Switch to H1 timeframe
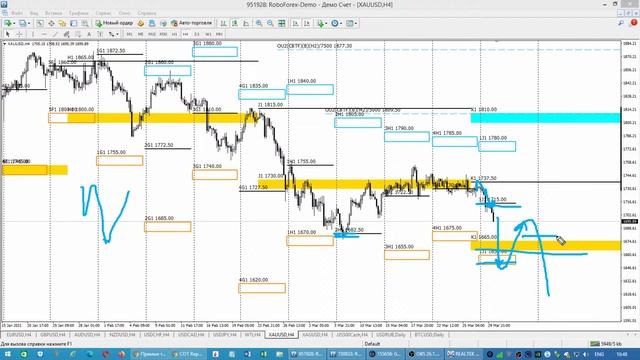This screenshot has width=640, height=360. pos(174,34)
